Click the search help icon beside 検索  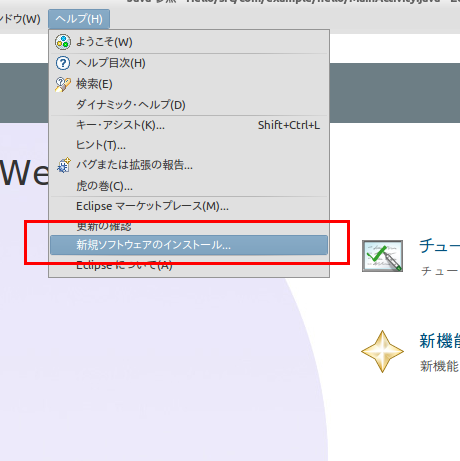pyautogui.click(x=63, y=84)
